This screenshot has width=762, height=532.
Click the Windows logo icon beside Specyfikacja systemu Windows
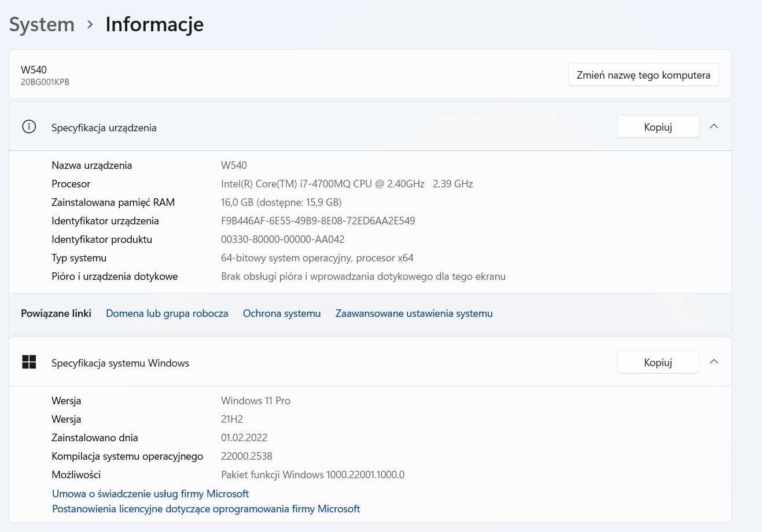(29, 362)
